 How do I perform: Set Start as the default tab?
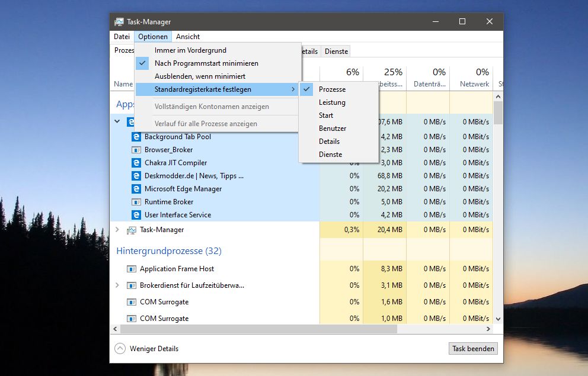[338, 115]
